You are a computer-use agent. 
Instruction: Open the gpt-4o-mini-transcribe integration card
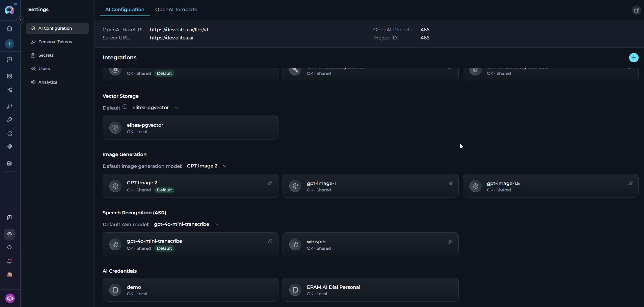(x=190, y=244)
